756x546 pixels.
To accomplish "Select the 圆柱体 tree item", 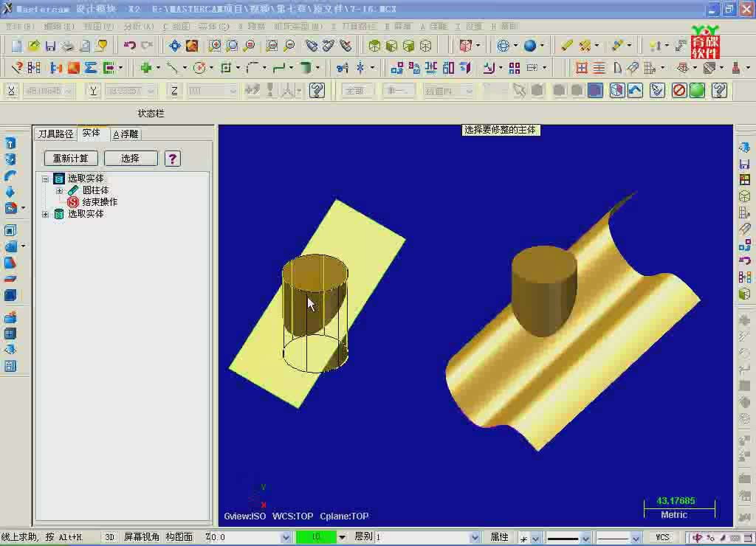I will click(95, 190).
